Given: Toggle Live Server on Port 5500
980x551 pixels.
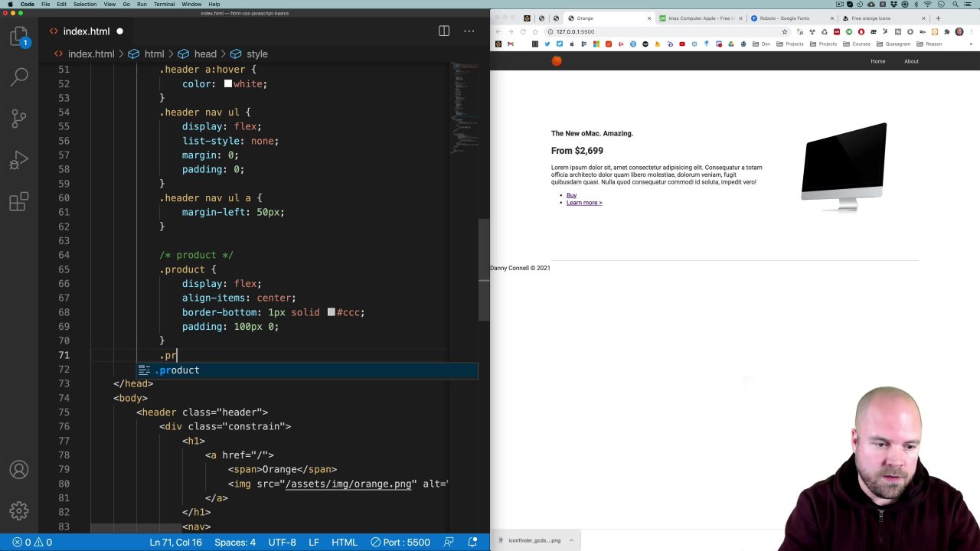Looking at the screenshot, I should pos(400,542).
